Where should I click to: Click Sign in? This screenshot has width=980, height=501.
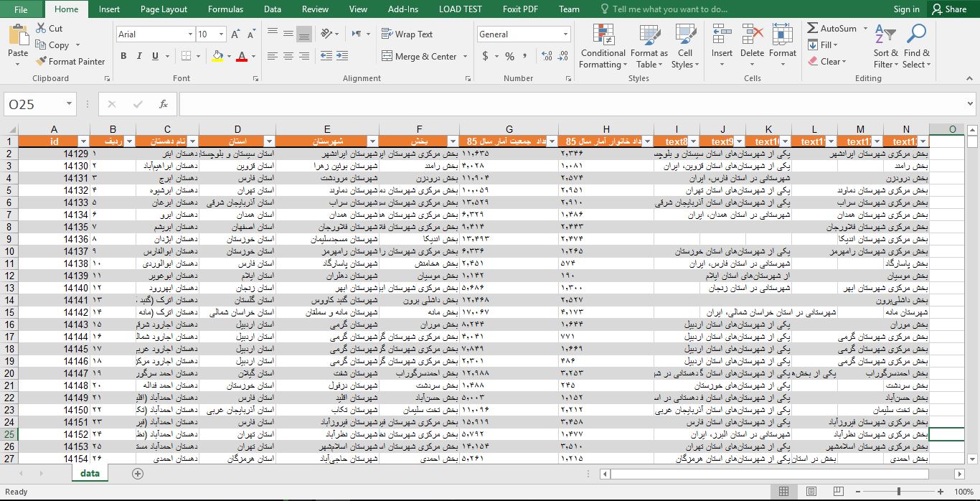(x=907, y=9)
